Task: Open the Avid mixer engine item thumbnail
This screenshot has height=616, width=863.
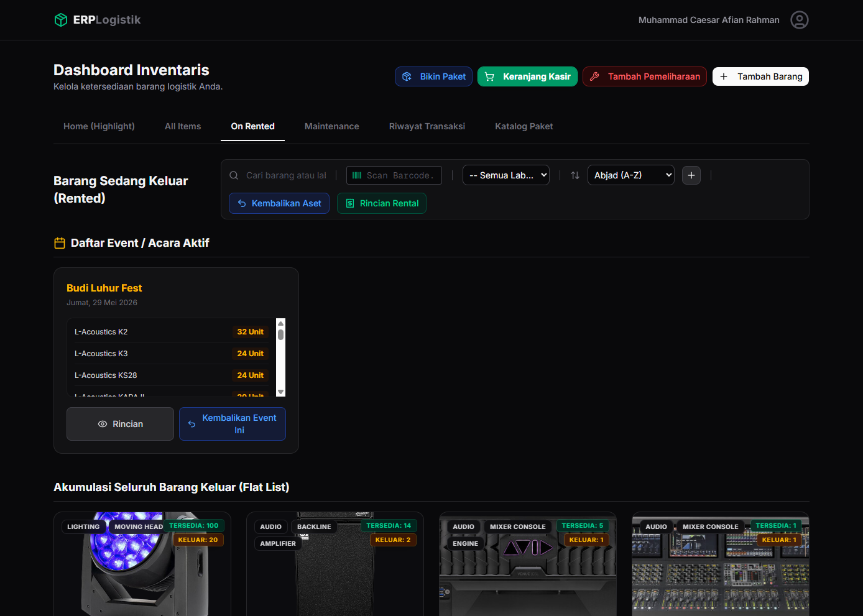Action: (x=528, y=564)
